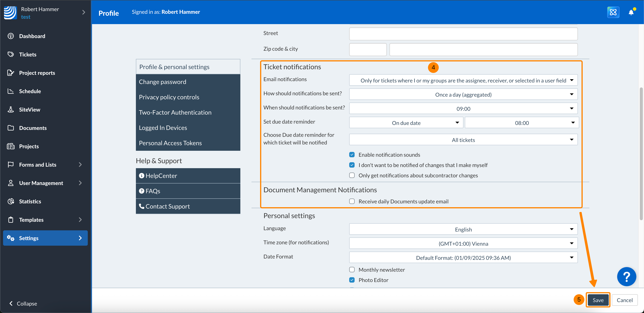The width and height of the screenshot is (644, 313).
Task: Check Only get notifications about subcontractor changes
Action: point(352,175)
